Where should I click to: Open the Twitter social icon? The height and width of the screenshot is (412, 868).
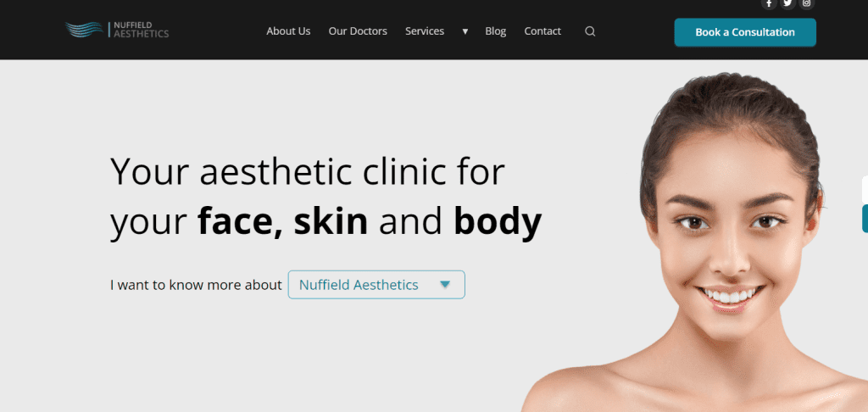(787, 3)
